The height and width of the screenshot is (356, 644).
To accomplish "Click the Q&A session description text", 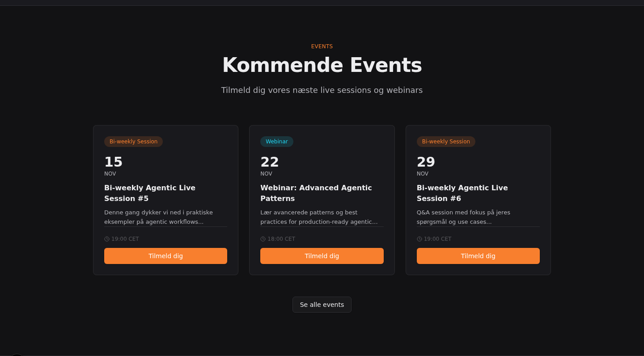I will [x=463, y=217].
